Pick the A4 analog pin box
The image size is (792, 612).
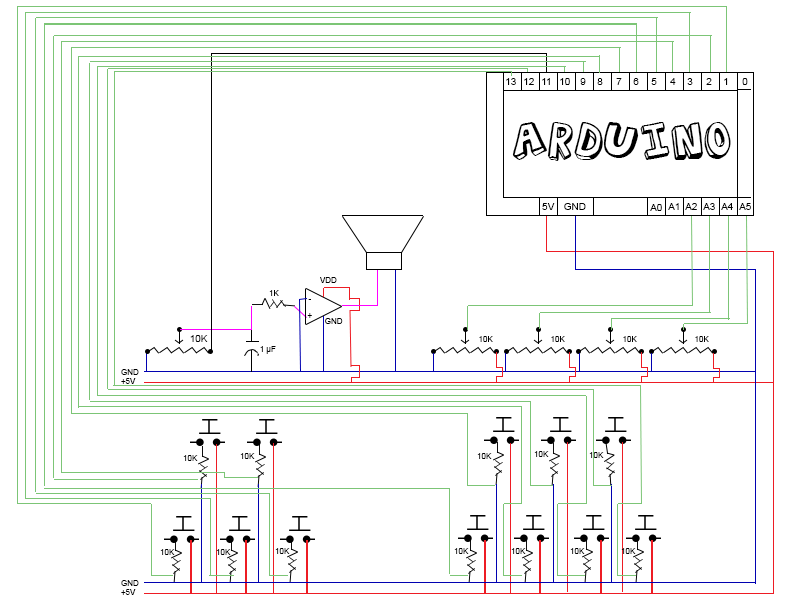pos(727,207)
